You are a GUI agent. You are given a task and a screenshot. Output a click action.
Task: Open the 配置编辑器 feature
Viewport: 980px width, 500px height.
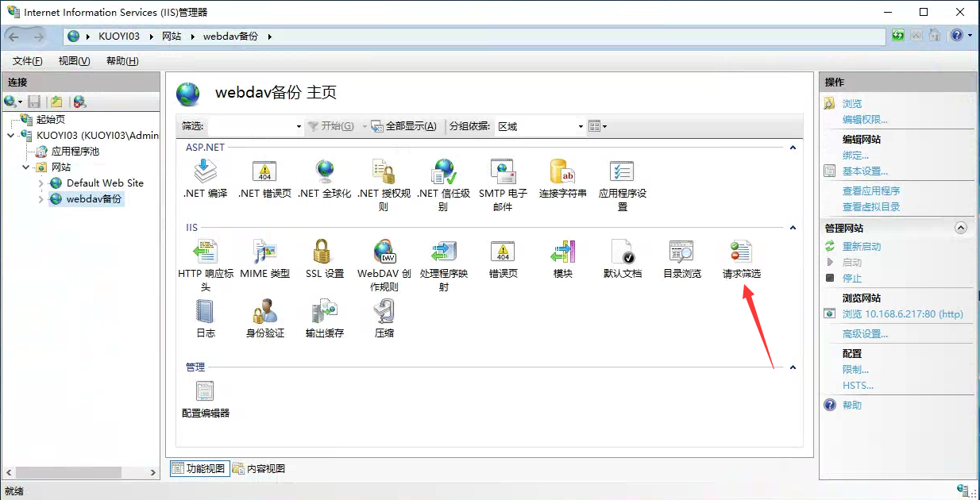pos(205,398)
